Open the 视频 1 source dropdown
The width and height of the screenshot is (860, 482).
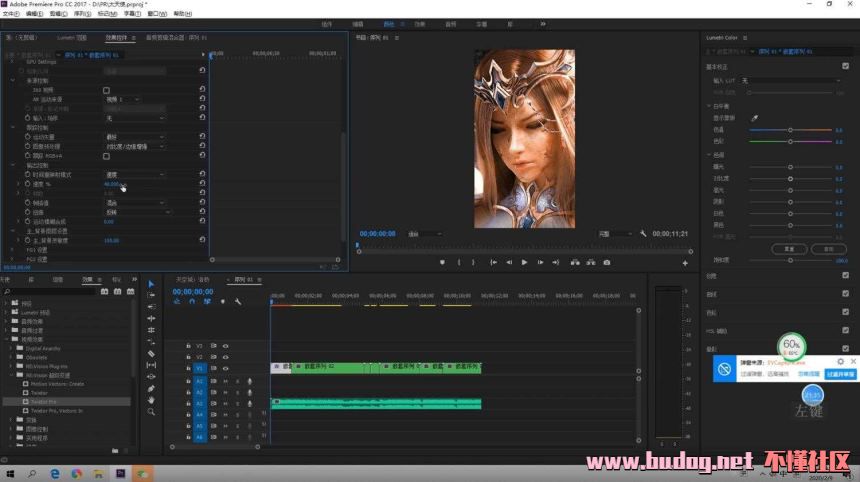point(123,99)
